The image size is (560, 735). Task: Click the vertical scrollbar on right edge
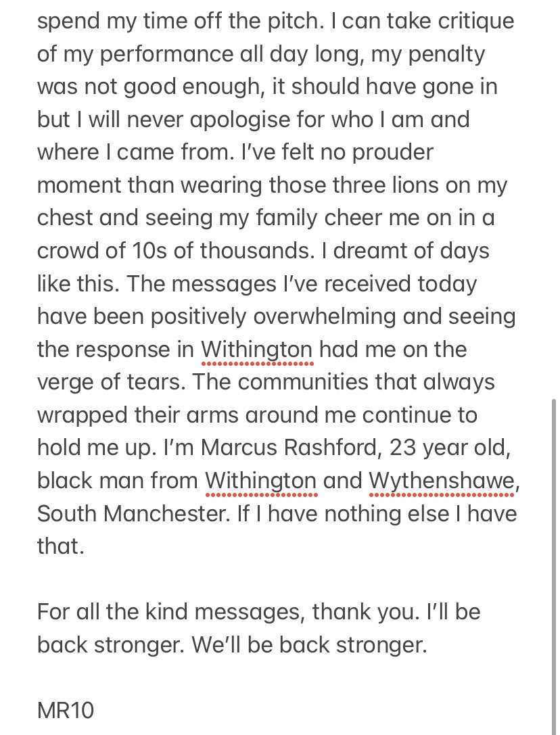[555, 541]
